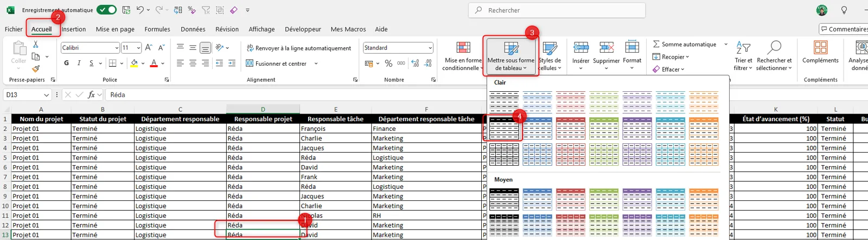Image resolution: width=868 pixels, height=240 pixels.
Task: Undo the last action
Action: pos(140,10)
